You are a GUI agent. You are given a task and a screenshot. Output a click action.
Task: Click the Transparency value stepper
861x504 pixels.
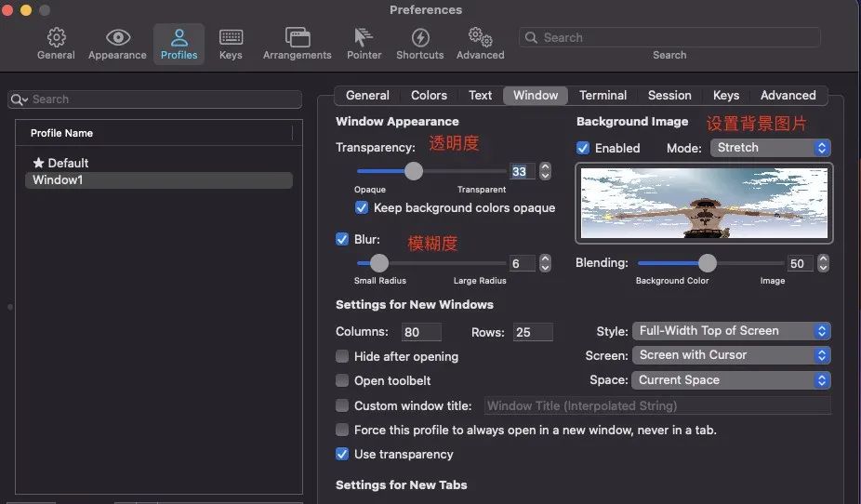[x=545, y=171]
